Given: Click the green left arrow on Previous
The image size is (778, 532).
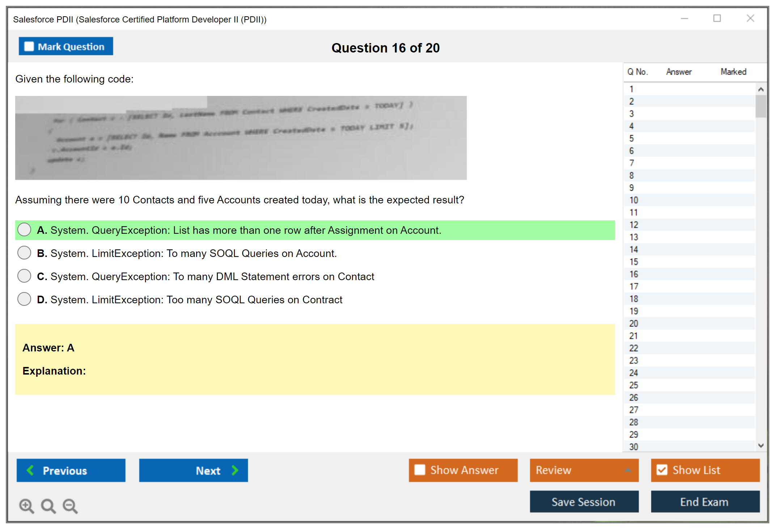Looking at the screenshot, I should coord(30,470).
